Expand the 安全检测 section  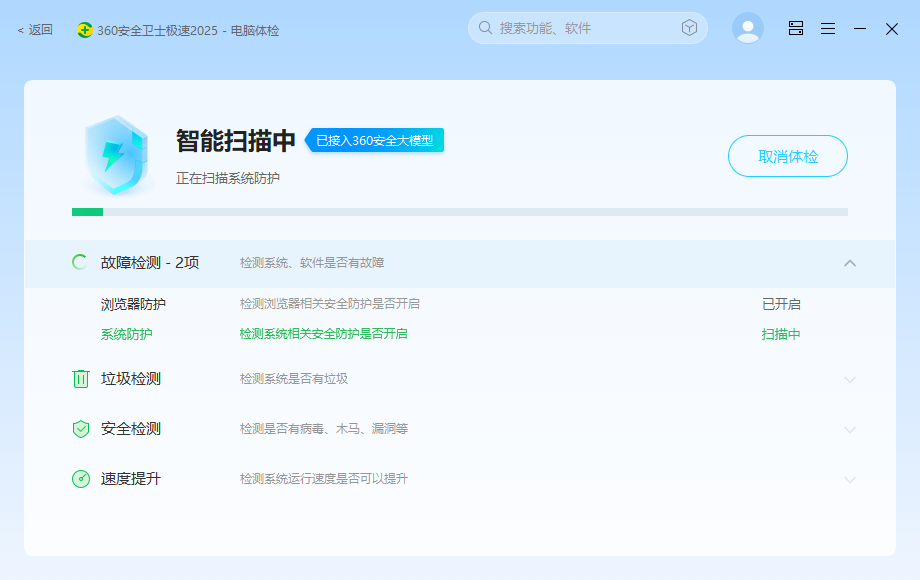(850, 428)
